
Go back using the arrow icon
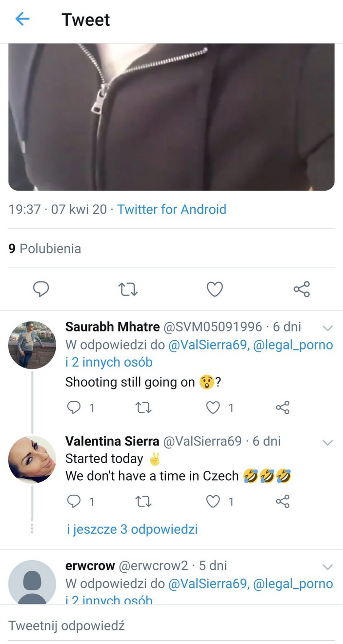(22, 20)
